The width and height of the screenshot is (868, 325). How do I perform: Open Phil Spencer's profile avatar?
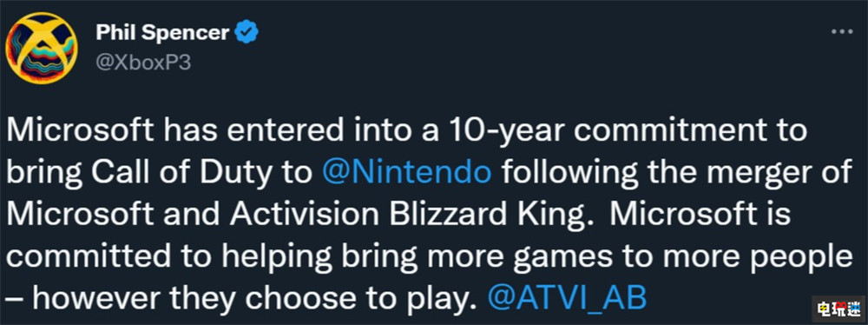41,47
